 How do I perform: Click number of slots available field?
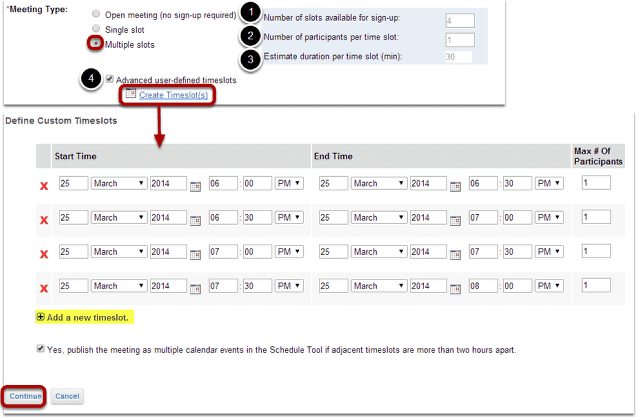tap(460, 20)
